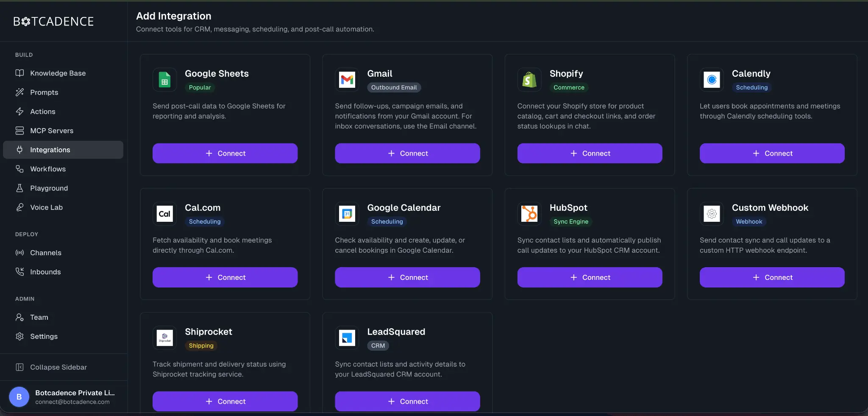Click the Integrations plug icon
This screenshot has height=416, width=868.
pos(19,150)
